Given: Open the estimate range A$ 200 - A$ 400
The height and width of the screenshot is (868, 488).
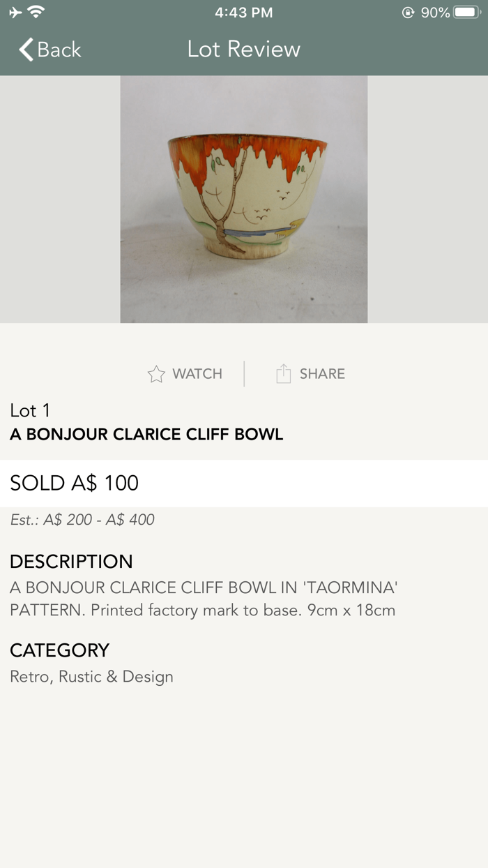Looking at the screenshot, I should click(x=82, y=520).
